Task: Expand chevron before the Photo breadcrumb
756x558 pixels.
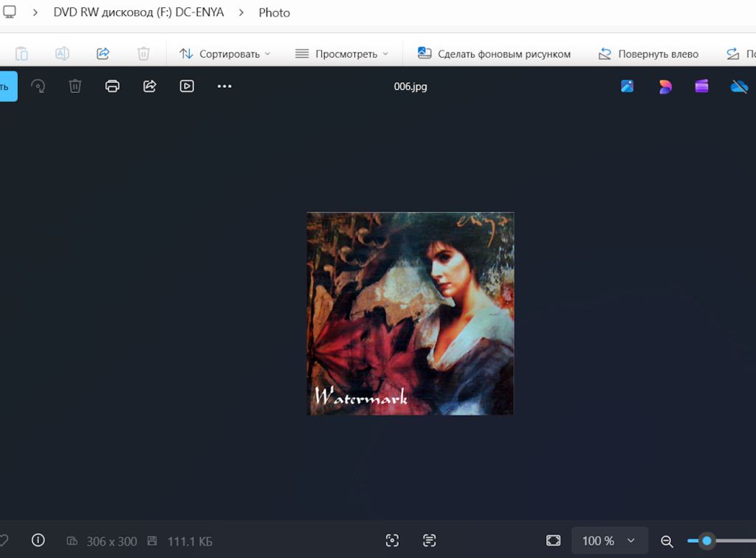Action: [241, 13]
